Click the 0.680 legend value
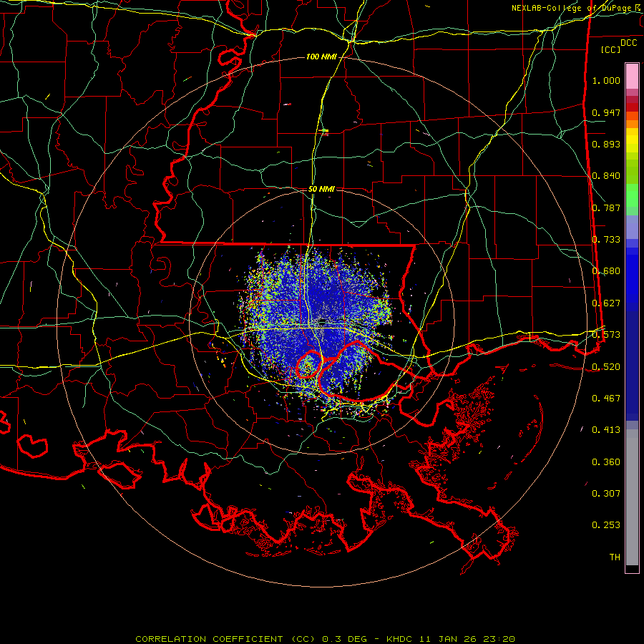The image size is (644, 644). pos(606,271)
